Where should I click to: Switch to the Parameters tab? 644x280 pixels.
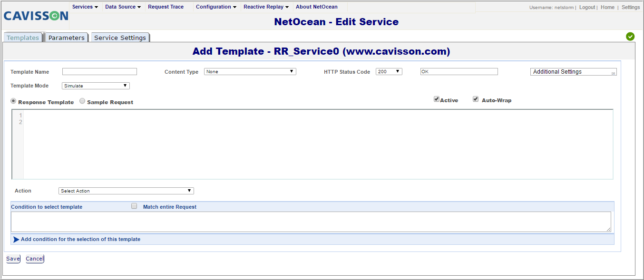coord(67,38)
